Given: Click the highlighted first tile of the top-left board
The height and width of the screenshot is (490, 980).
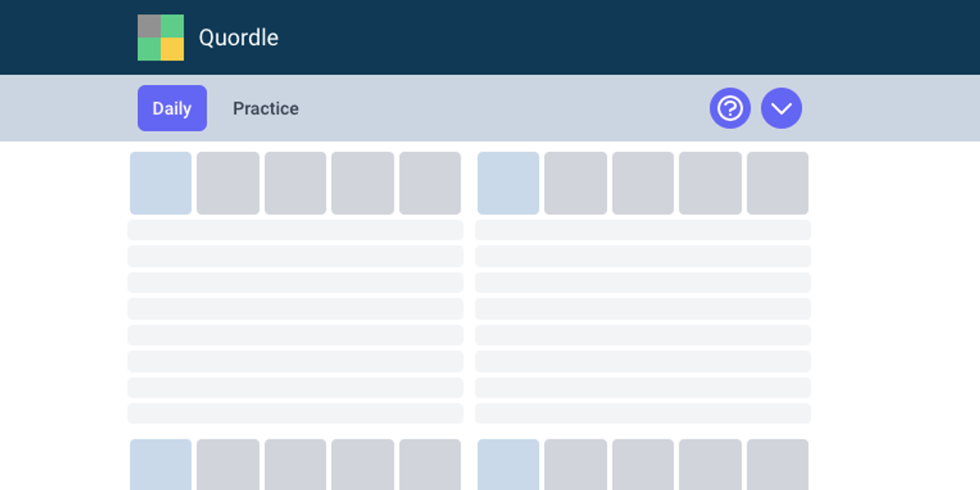Looking at the screenshot, I should tap(160, 183).
